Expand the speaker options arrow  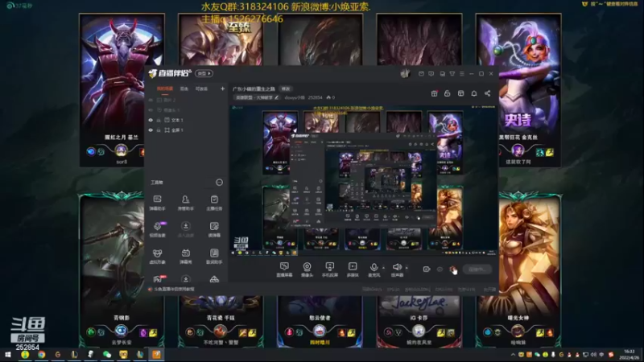point(407,268)
